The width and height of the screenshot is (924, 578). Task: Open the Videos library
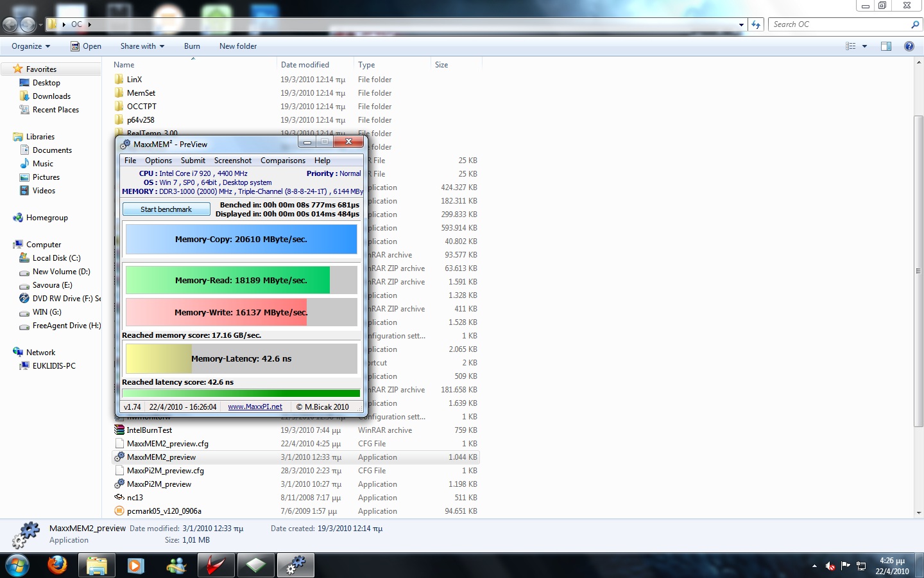(x=44, y=191)
